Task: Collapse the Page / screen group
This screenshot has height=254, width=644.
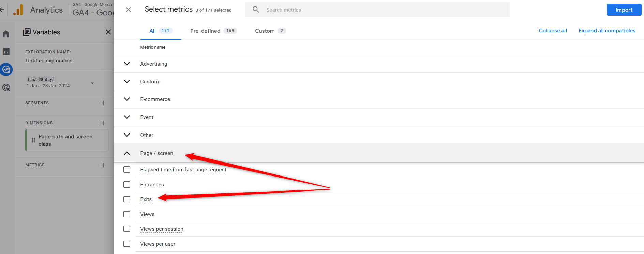Action: (x=127, y=153)
